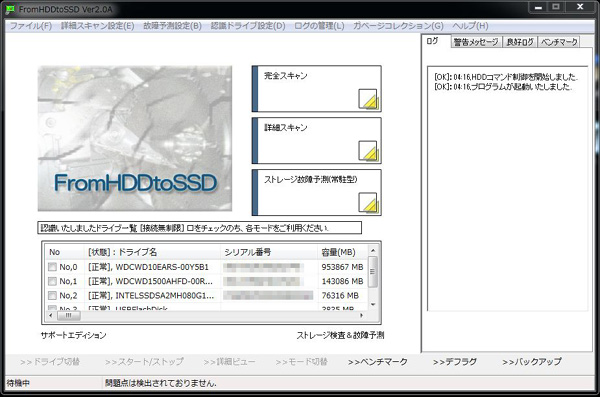
Task: Click the サポートエディション label
Action: (73, 335)
